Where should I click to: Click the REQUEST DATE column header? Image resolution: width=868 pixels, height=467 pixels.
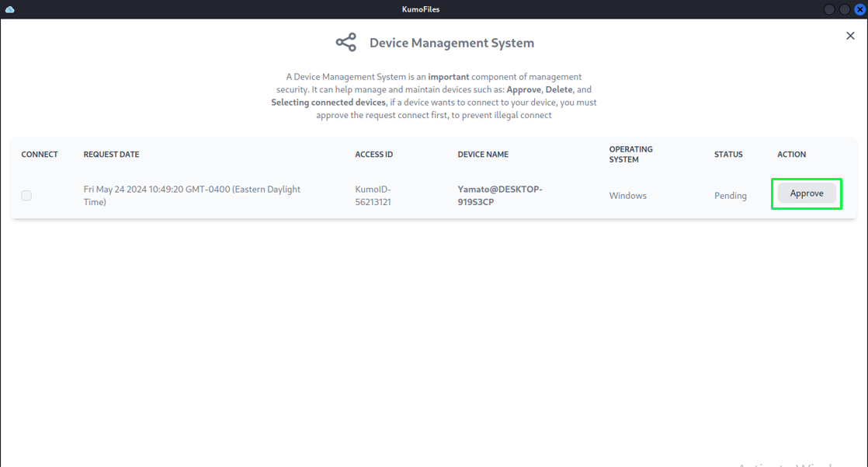coord(111,155)
